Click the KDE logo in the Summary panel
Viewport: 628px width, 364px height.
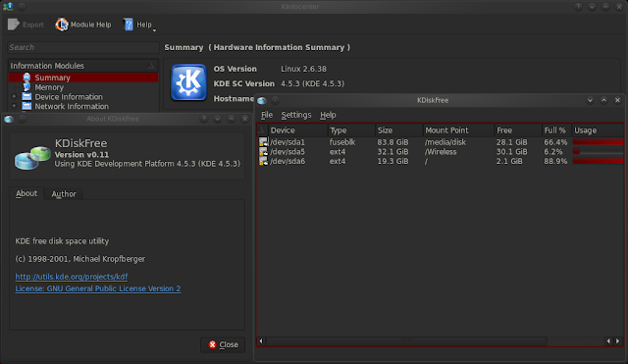coord(188,82)
